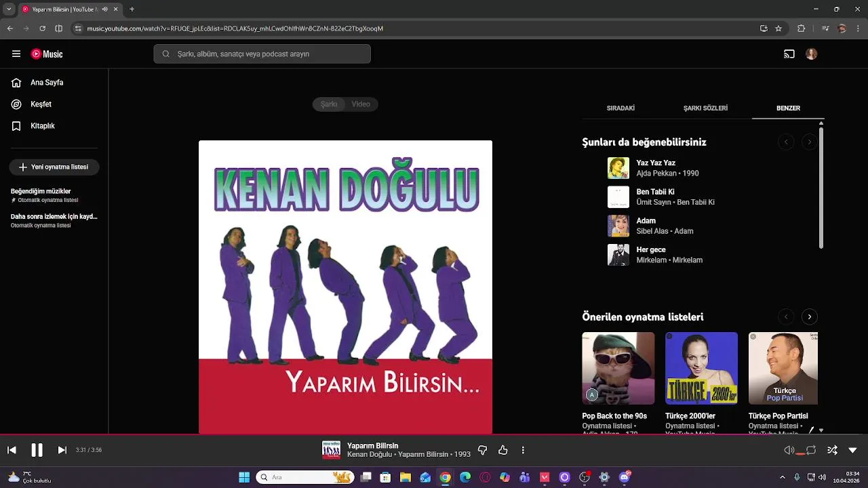Click the mini album thumbnail in player bar

coord(331,450)
